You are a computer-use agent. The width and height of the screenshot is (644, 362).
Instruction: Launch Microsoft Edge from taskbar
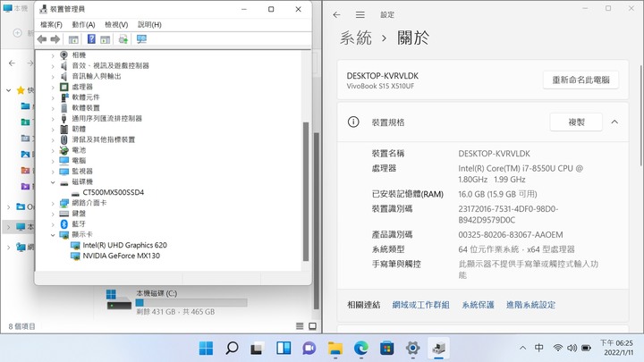pos(361,348)
